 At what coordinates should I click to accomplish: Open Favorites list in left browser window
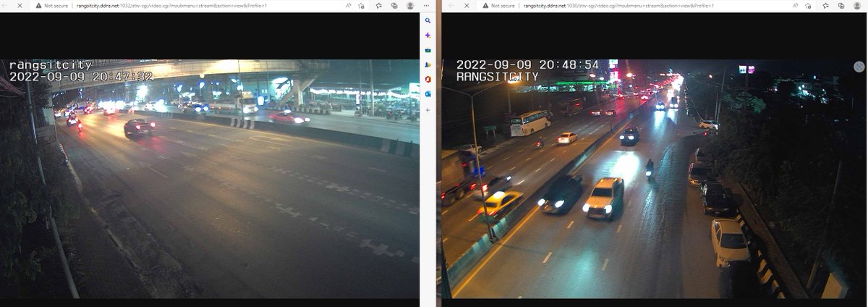(x=379, y=5)
